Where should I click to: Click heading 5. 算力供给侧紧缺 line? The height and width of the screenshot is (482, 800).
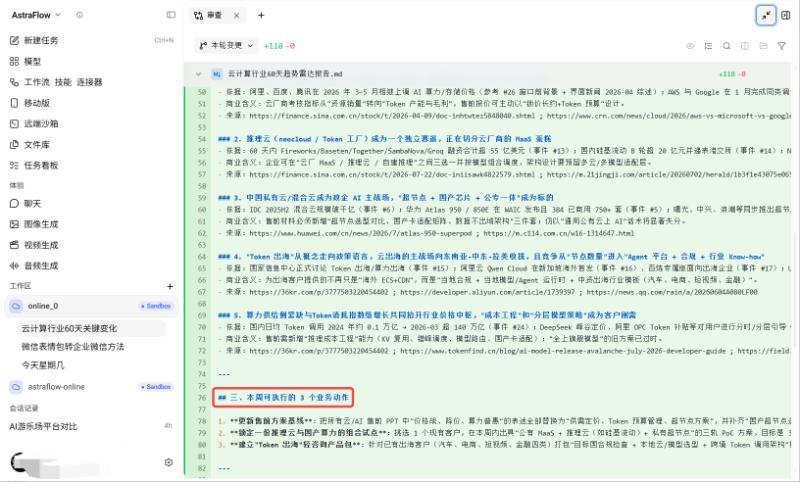(x=427, y=315)
